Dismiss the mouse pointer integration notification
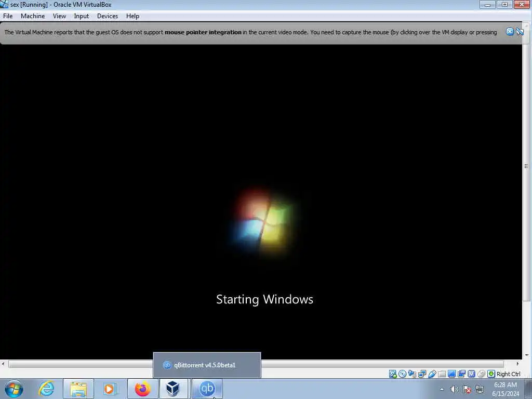Image resolution: width=532 pixels, height=399 pixels. pyautogui.click(x=510, y=32)
